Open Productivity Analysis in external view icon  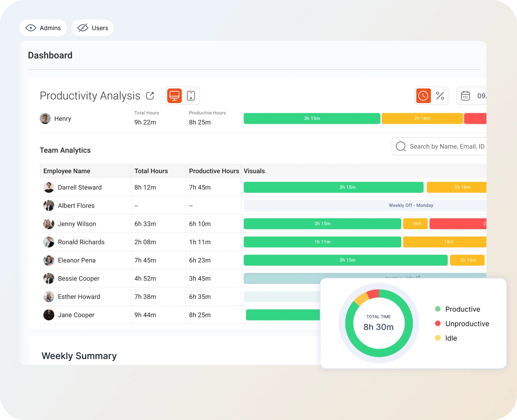coord(150,96)
